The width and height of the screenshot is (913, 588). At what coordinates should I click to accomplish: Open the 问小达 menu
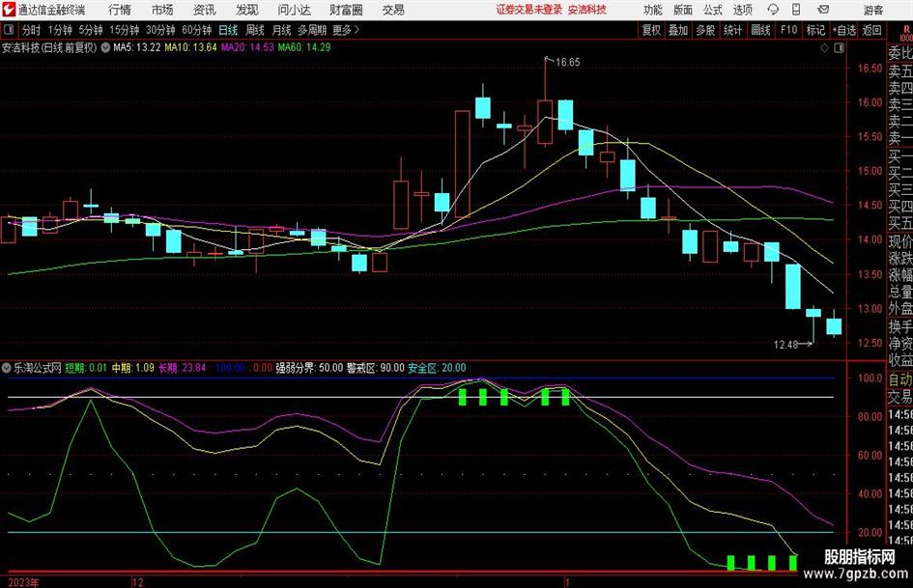point(294,10)
